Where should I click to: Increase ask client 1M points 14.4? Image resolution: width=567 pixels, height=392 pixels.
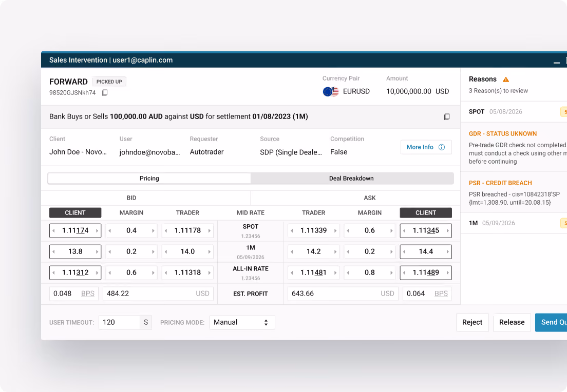pos(448,251)
